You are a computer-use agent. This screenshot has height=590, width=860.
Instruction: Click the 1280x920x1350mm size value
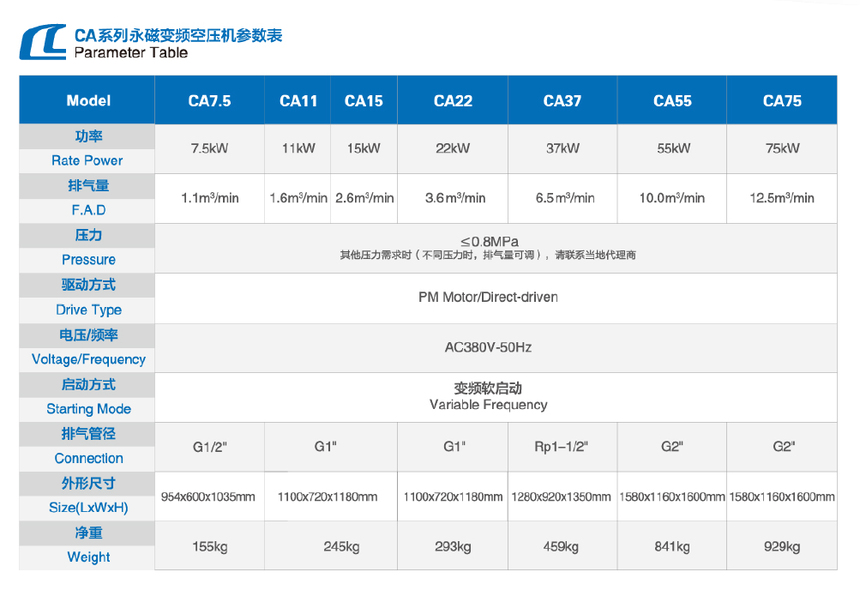coord(561,497)
